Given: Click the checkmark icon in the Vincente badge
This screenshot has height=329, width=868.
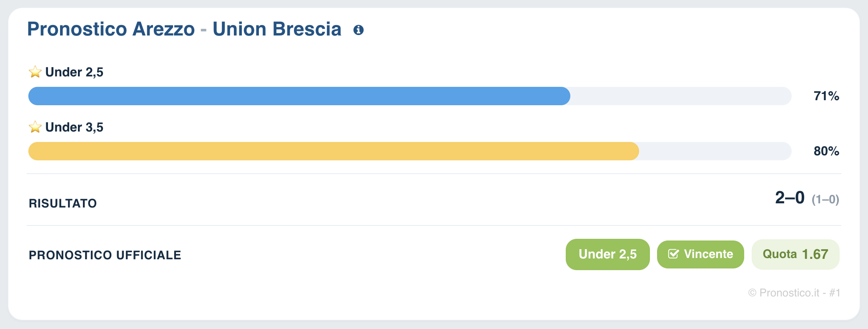Looking at the screenshot, I should tap(673, 254).
